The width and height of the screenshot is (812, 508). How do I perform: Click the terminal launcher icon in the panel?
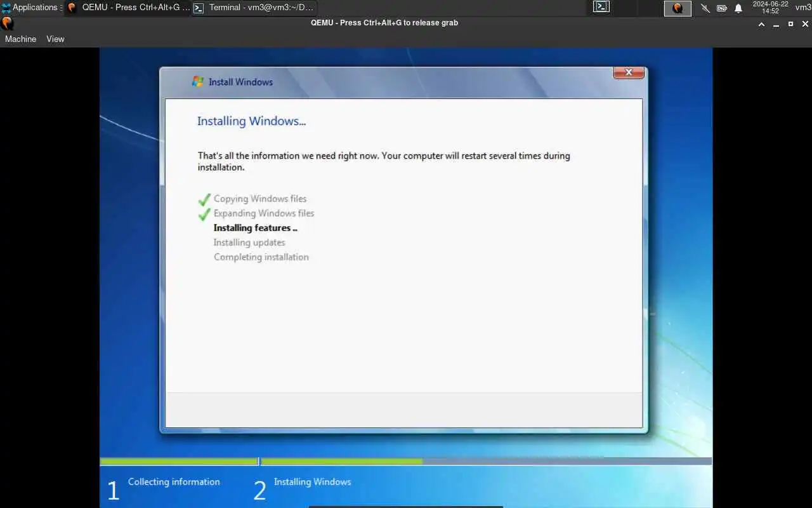601,7
